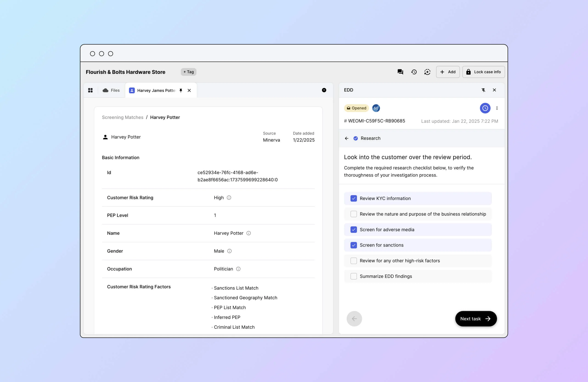Click info icon next to High risk rating

[x=229, y=198]
